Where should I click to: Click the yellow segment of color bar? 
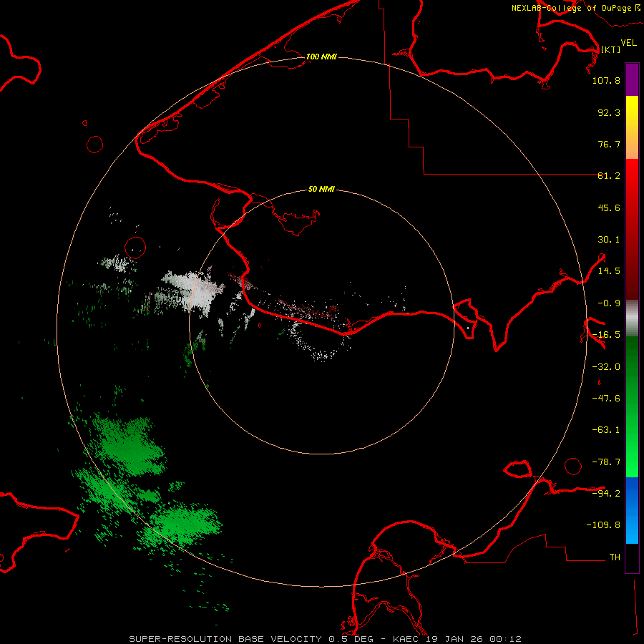click(632, 127)
